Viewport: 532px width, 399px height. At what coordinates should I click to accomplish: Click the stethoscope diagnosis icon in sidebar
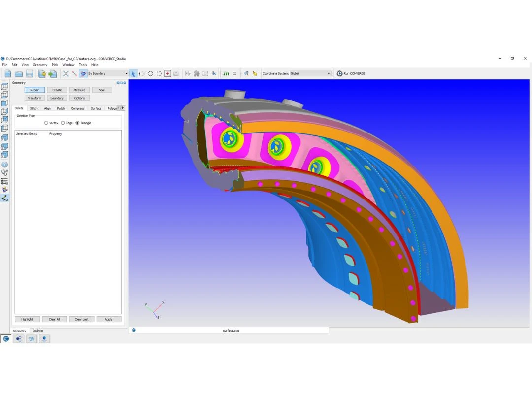point(4,173)
